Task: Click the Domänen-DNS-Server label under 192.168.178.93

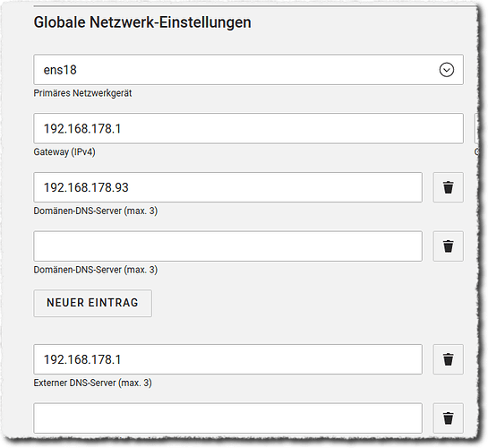Action: pyautogui.click(x=96, y=211)
